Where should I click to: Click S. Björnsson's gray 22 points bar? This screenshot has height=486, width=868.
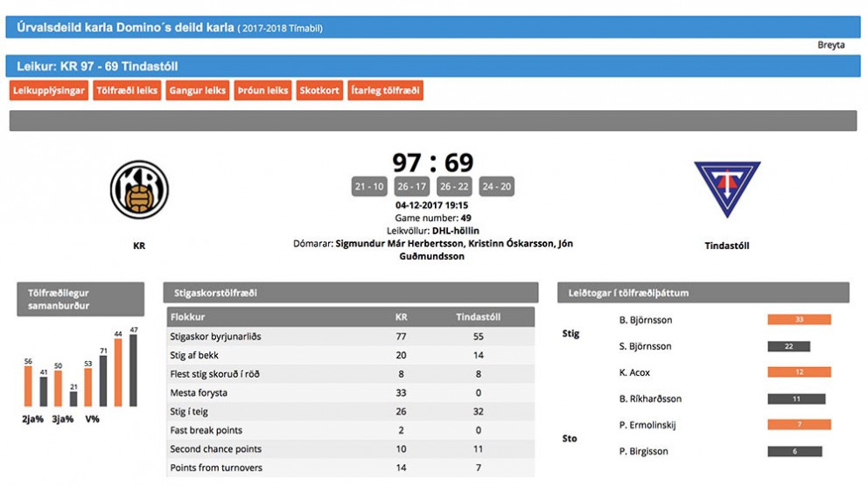788,346
